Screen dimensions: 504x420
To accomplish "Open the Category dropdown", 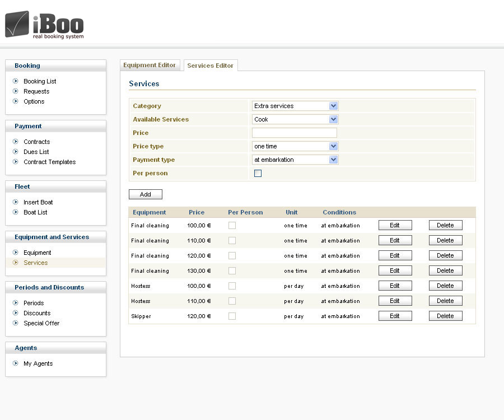I will coord(295,106).
